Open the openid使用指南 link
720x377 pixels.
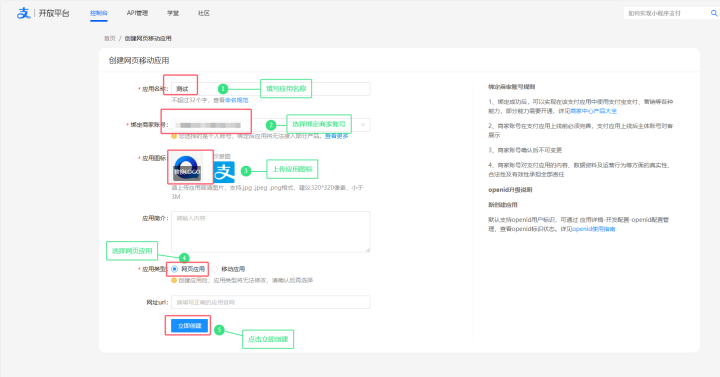[x=594, y=229]
